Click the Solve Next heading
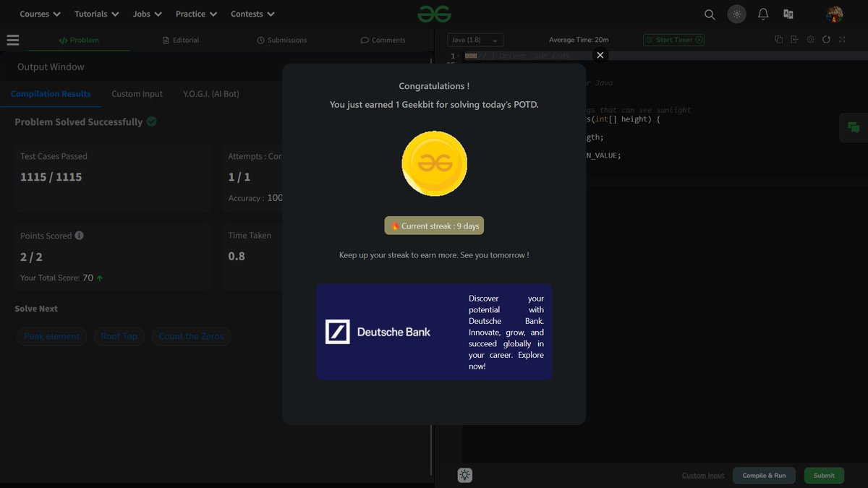The image size is (868, 488). (36, 309)
